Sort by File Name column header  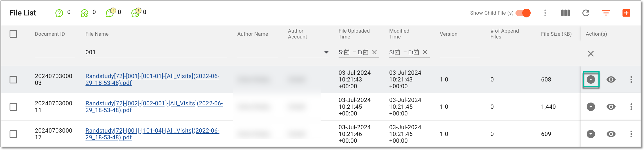(x=97, y=34)
